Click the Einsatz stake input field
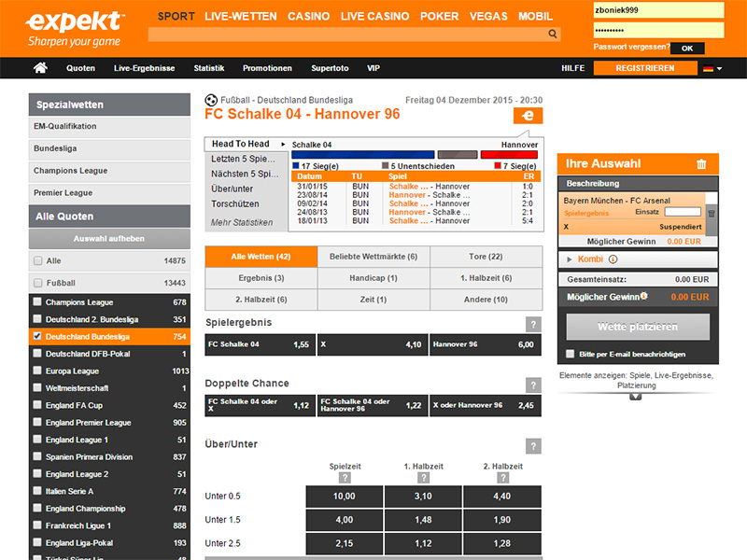The width and height of the screenshot is (747, 560). pos(683,212)
